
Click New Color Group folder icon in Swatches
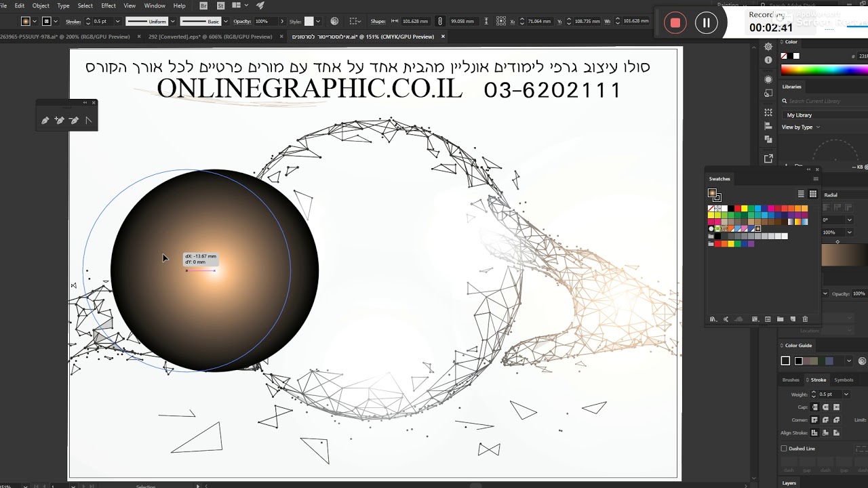click(x=780, y=319)
